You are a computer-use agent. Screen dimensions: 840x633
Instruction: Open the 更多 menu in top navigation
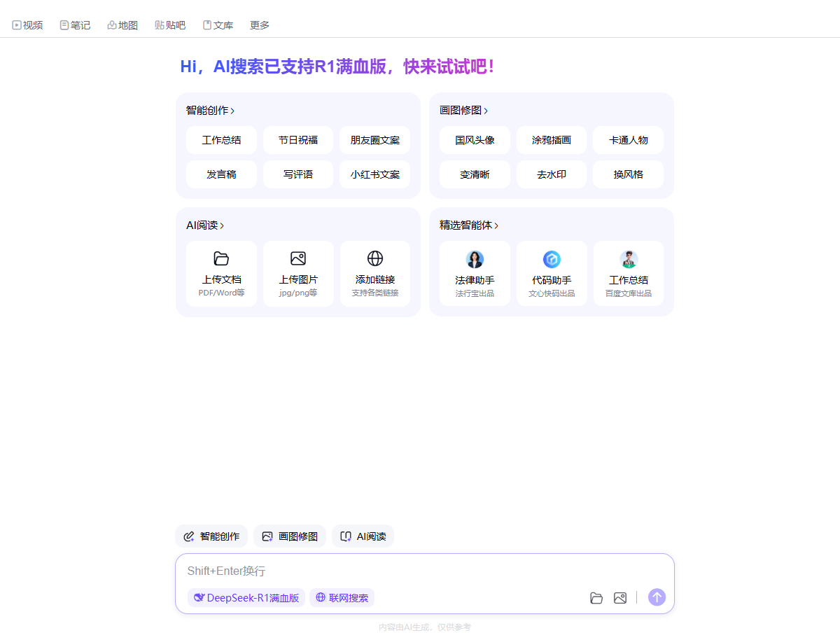pyautogui.click(x=260, y=25)
